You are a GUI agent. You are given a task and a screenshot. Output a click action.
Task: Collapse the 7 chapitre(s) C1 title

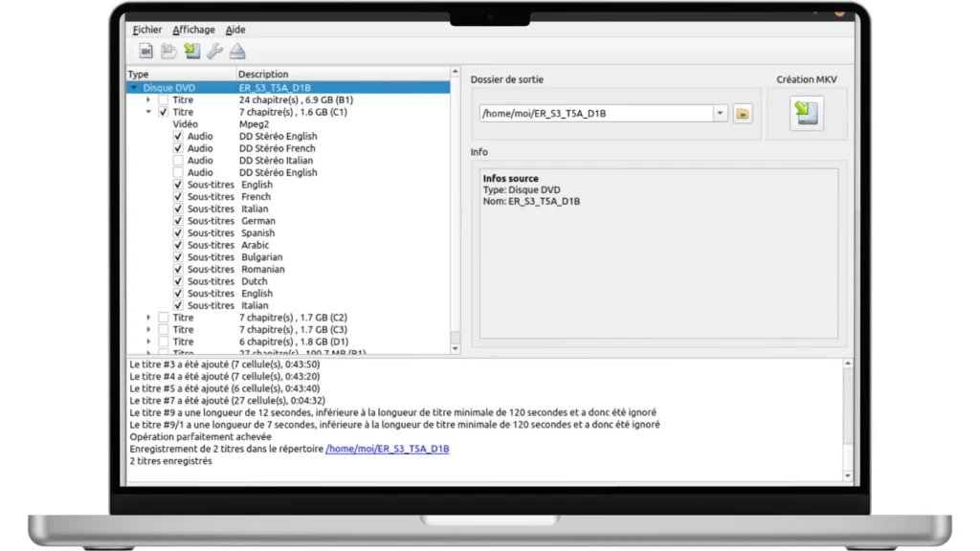tap(148, 112)
